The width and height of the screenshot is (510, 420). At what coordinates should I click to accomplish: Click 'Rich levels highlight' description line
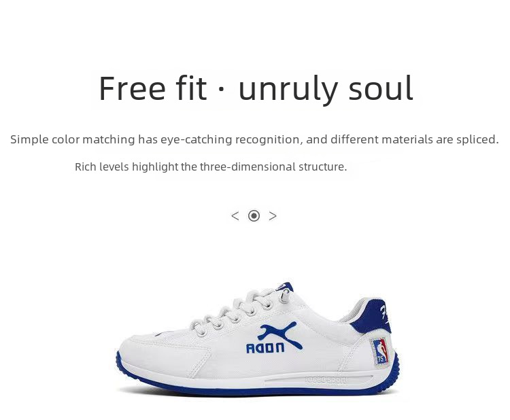(x=211, y=167)
